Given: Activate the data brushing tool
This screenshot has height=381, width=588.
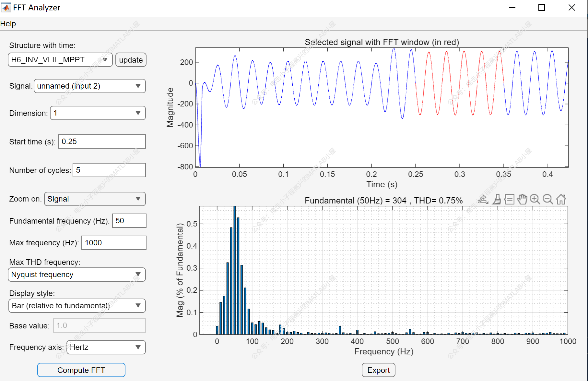Looking at the screenshot, I should point(497,199).
